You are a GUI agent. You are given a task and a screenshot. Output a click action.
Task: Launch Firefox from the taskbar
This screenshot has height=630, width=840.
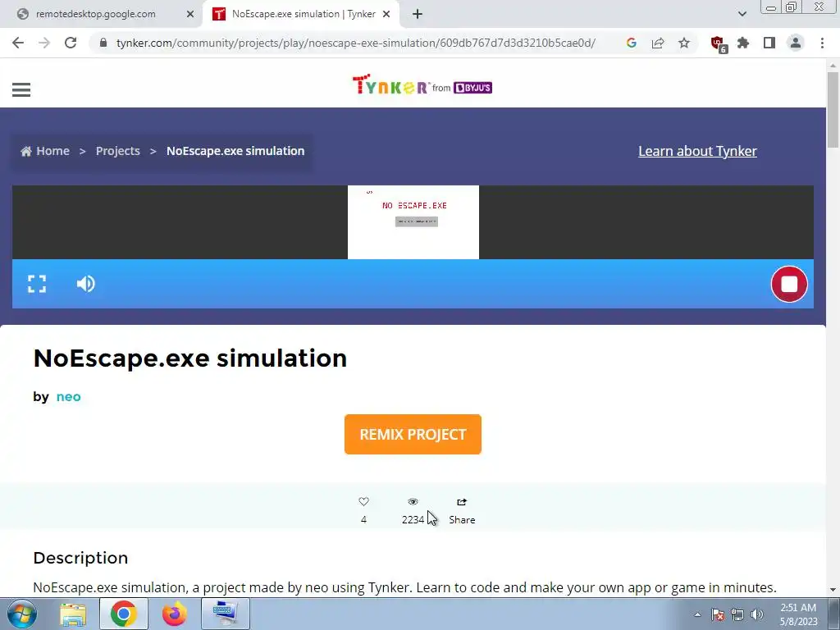point(174,614)
